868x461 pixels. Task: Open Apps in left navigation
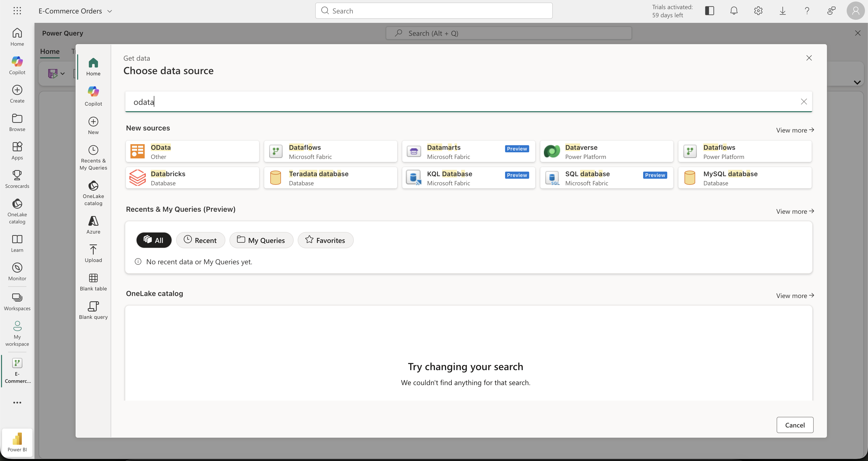pyautogui.click(x=17, y=151)
